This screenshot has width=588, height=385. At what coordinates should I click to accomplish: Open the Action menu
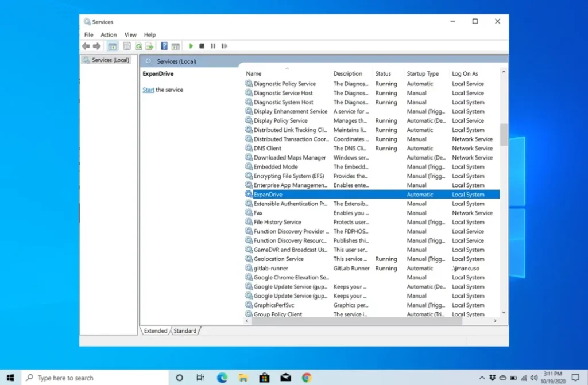pyautogui.click(x=109, y=34)
